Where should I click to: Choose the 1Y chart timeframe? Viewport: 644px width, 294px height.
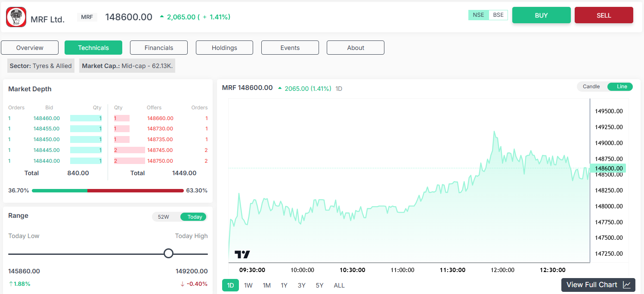coord(284,285)
